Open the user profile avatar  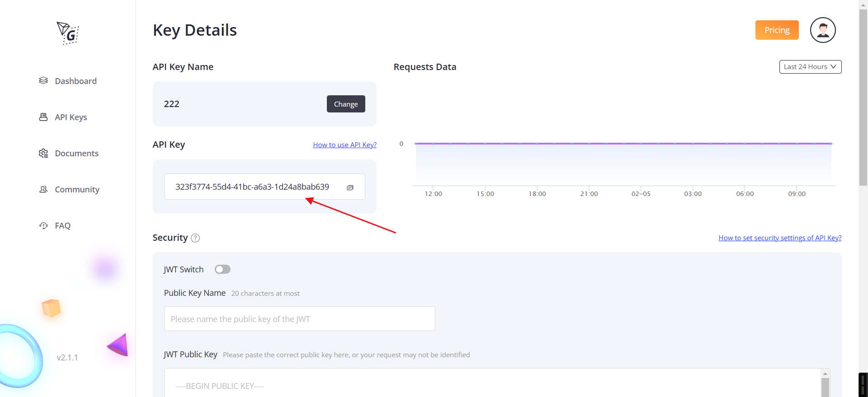click(822, 30)
